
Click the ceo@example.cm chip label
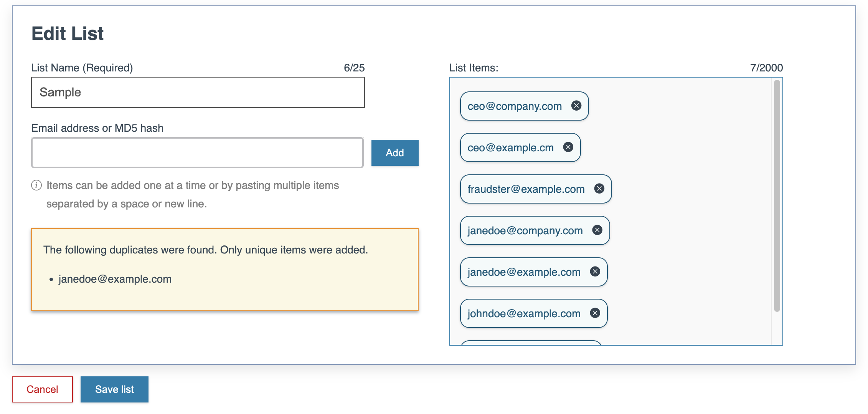510,148
